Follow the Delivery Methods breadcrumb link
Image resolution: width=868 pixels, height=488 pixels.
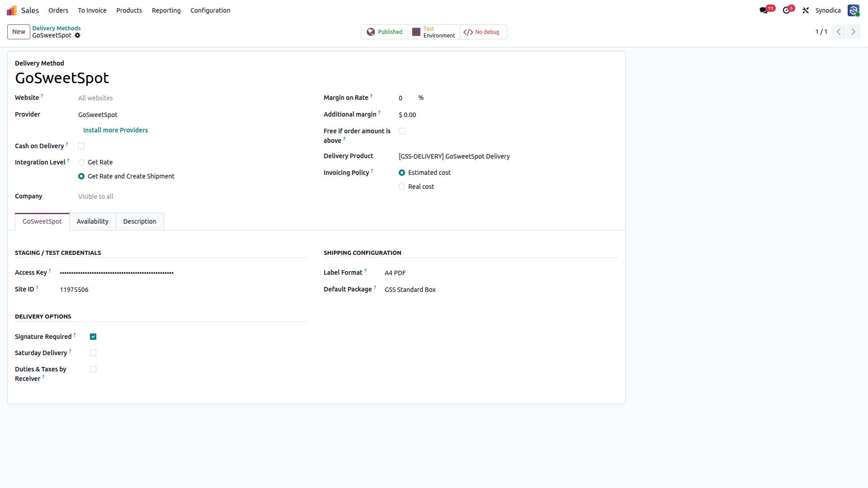tap(57, 28)
